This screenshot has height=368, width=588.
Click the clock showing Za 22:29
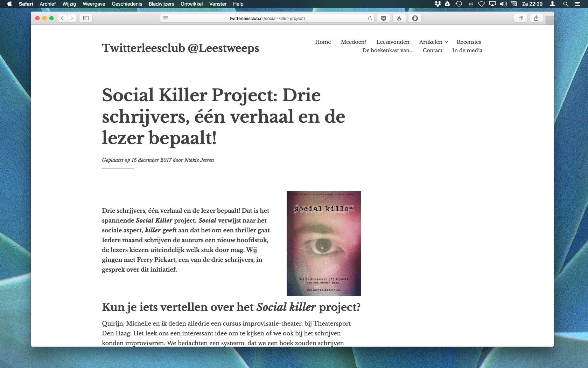(x=532, y=4)
